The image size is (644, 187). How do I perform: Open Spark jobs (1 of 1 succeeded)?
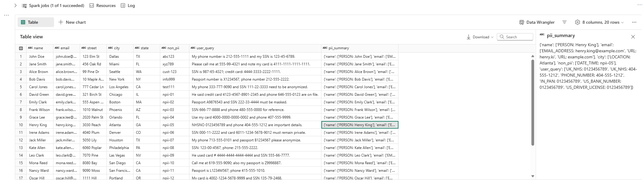[x=53, y=5]
